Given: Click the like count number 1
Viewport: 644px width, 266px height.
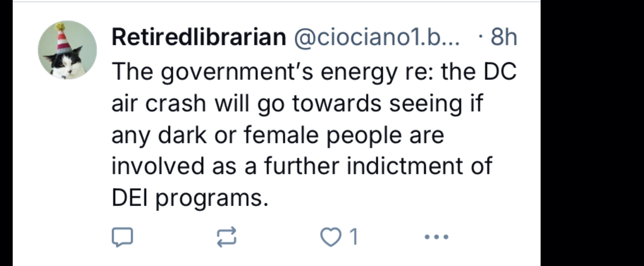Looking at the screenshot, I should pyautogui.click(x=354, y=236).
